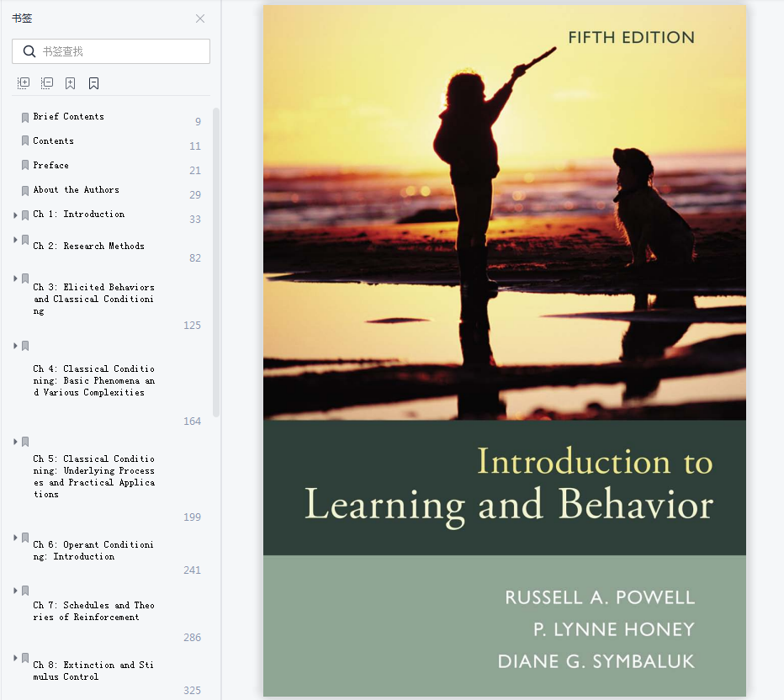784x700 pixels.
Task: Expand Ch 8: Extinction and Stimulus Control
Action: 15,658
